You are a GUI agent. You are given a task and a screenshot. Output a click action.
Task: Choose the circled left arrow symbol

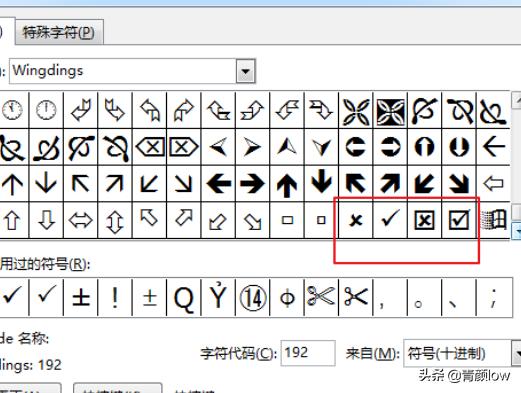[356, 147]
